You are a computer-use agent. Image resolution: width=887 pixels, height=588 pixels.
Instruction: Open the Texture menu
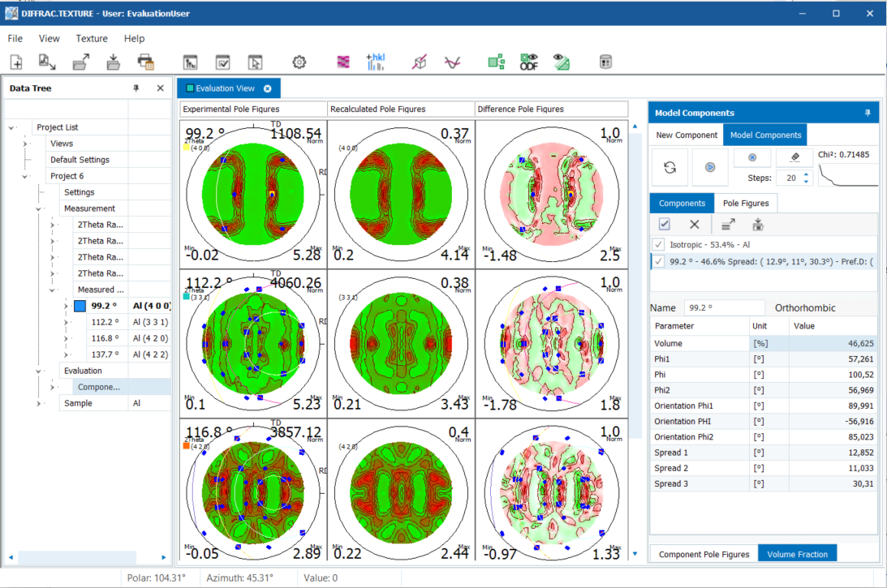(x=92, y=38)
